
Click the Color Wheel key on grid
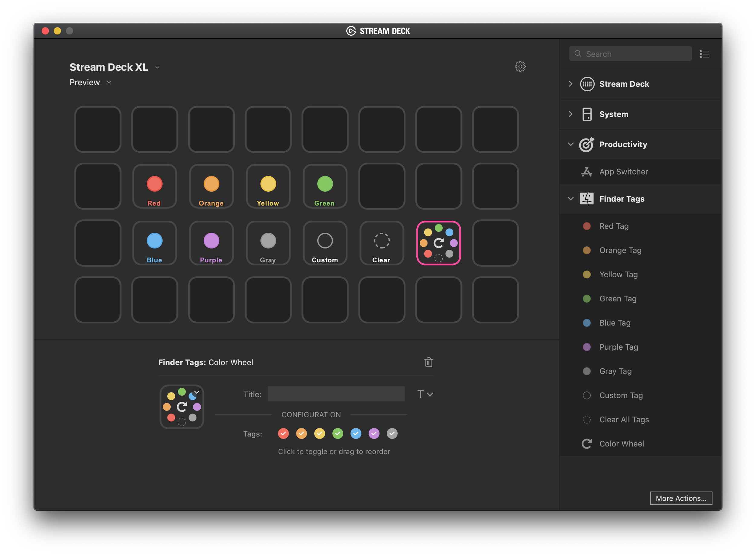pyautogui.click(x=438, y=243)
